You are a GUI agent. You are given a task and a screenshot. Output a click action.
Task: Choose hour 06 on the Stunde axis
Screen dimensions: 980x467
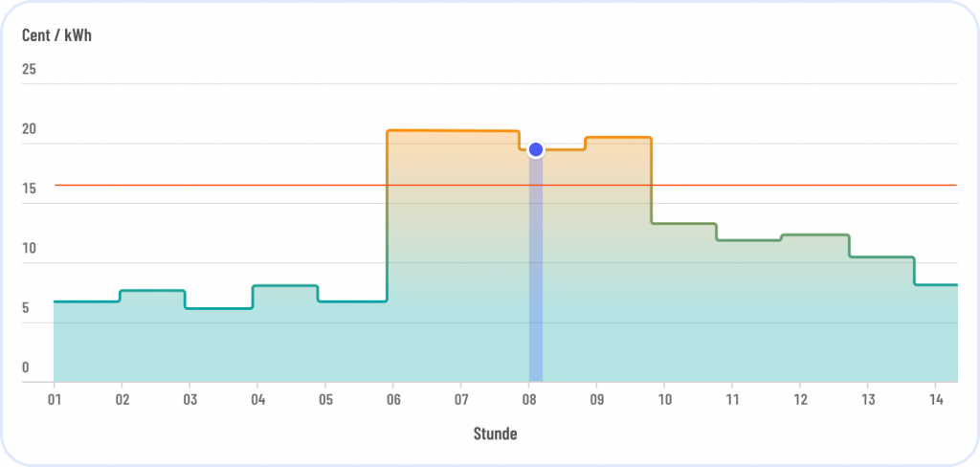pos(393,399)
